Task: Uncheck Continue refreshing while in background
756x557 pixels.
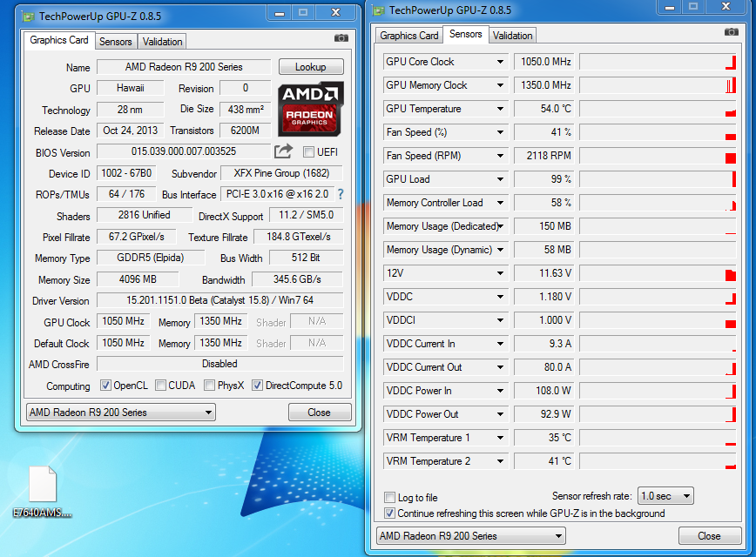Action: [389, 513]
